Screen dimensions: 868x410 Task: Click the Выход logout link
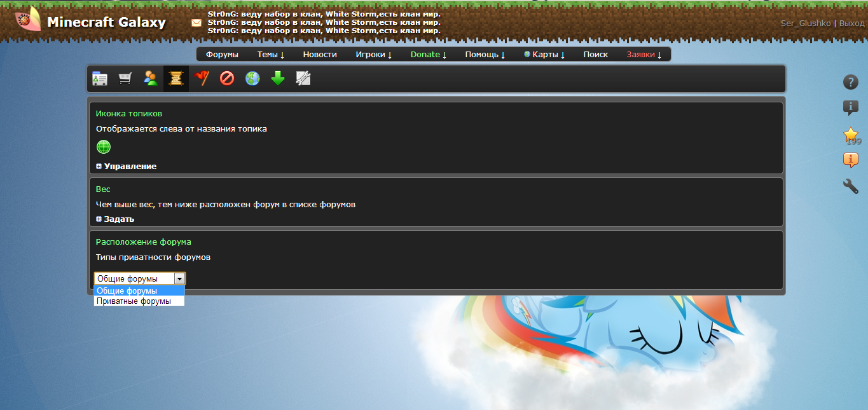(x=851, y=23)
